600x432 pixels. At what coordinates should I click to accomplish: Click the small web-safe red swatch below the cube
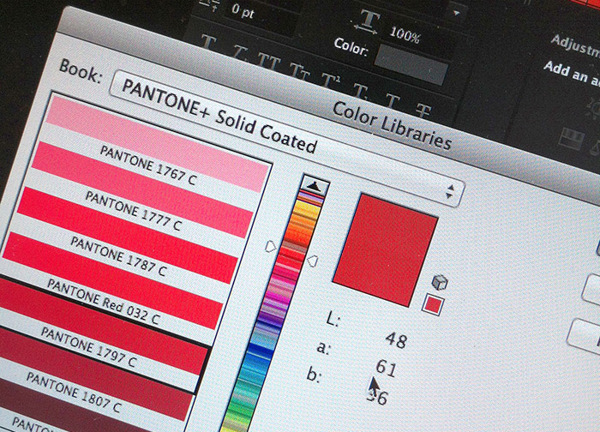(434, 305)
